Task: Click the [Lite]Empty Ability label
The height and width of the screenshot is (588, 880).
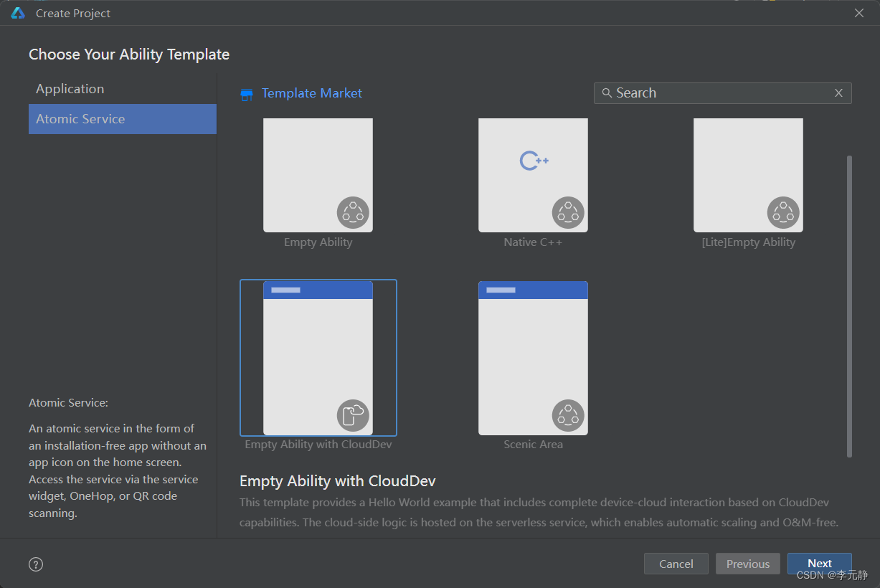Action: coord(749,242)
